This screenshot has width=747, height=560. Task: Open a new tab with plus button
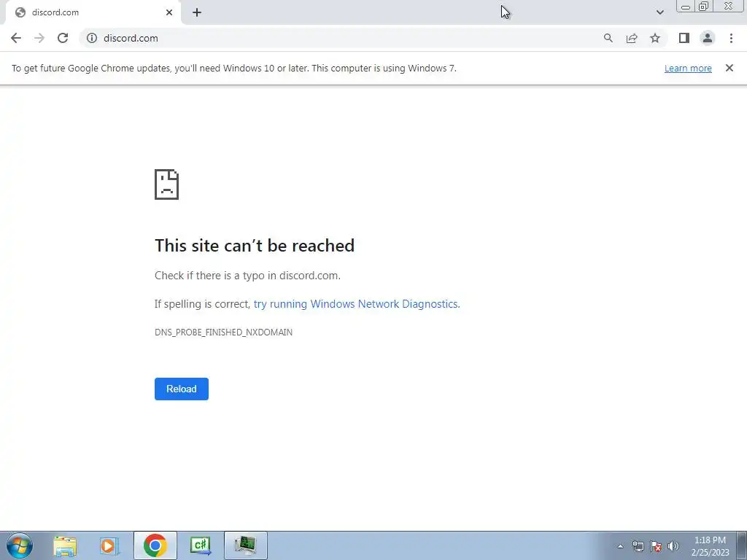tap(197, 12)
